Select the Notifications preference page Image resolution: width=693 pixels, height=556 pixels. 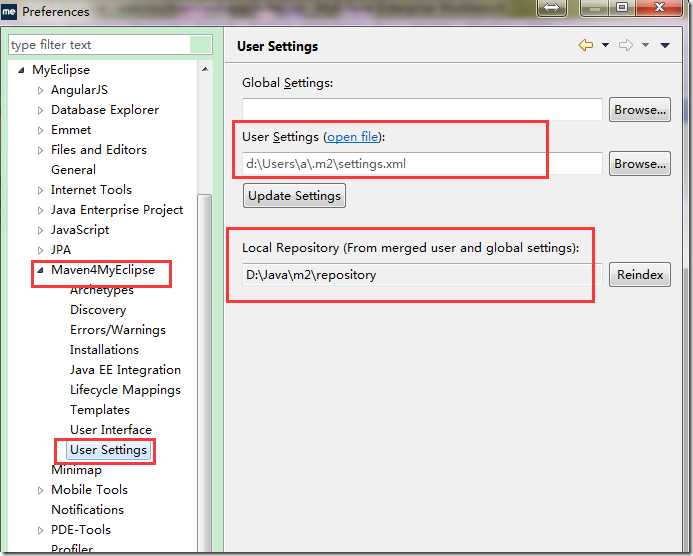pyautogui.click(x=88, y=510)
